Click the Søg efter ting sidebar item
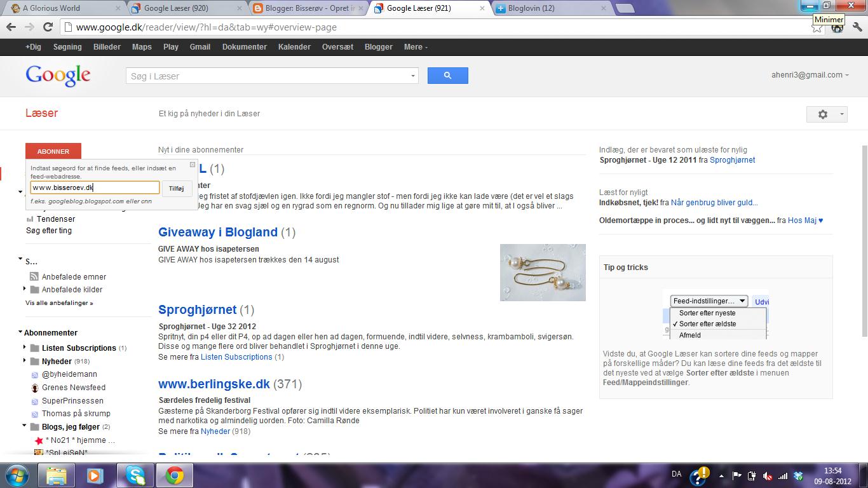Viewport: 868px width, 488px height. pos(49,231)
